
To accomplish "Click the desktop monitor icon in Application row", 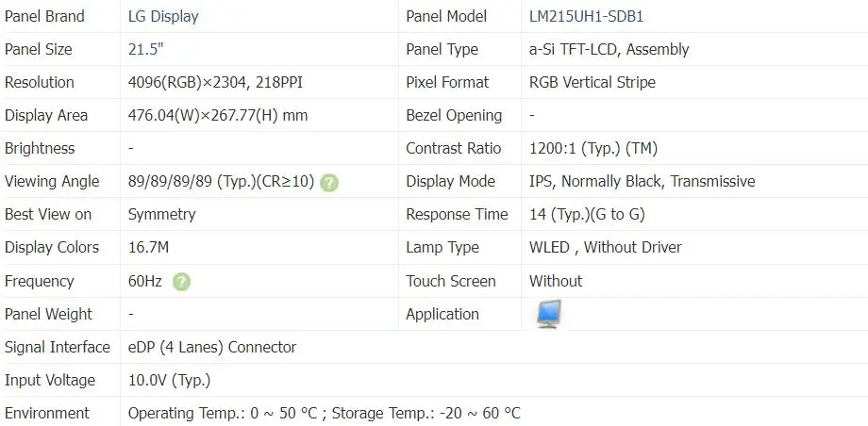I will [x=548, y=314].
